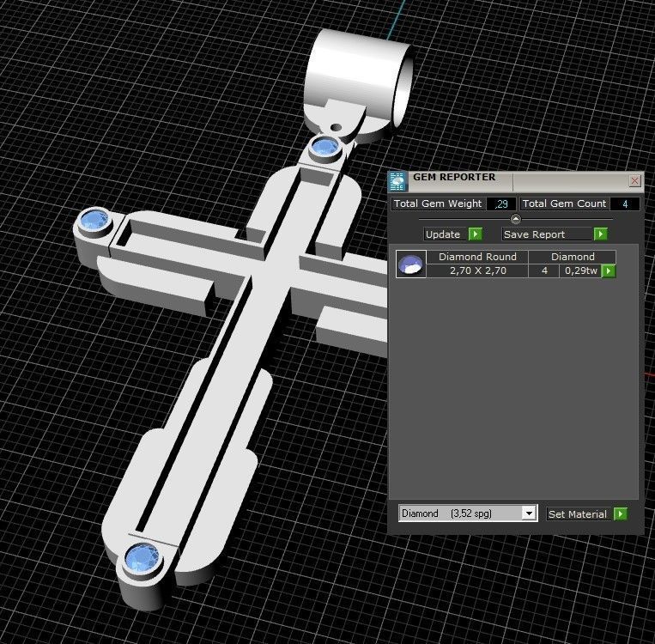Click the Total Gem Count value field
This screenshot has width=655, height=644.
tap(624, 204)
